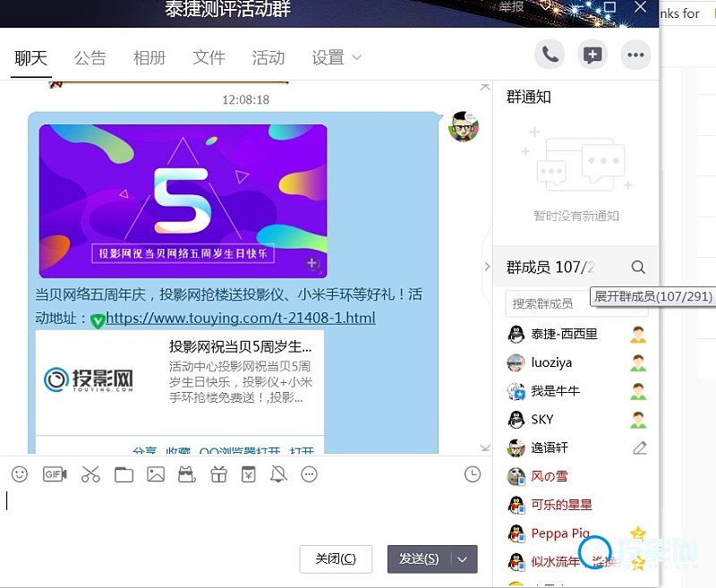Click the 投影网 logo in link preview
Image resolution: width=716 pixels, height=588 pixels.
(89, 379)
